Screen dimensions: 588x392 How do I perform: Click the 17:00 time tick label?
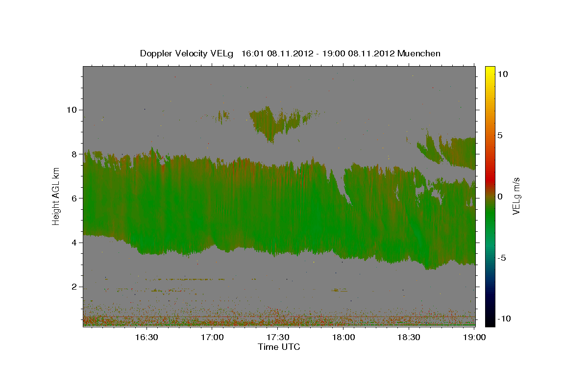pos(213,338)
